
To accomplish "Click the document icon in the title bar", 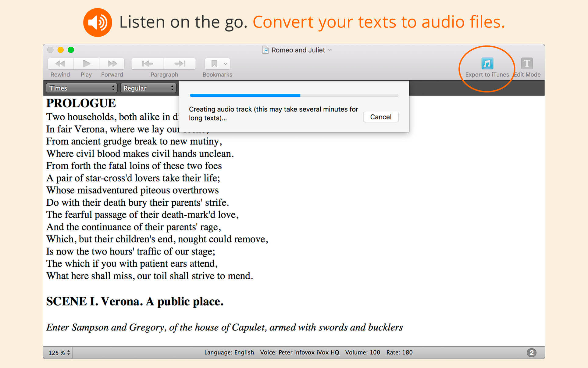I will [265, 50].
